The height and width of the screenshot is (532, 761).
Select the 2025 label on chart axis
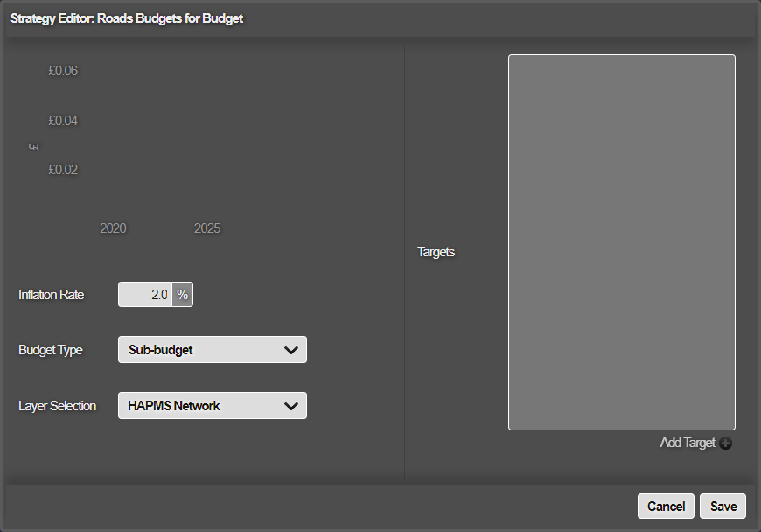207,228
